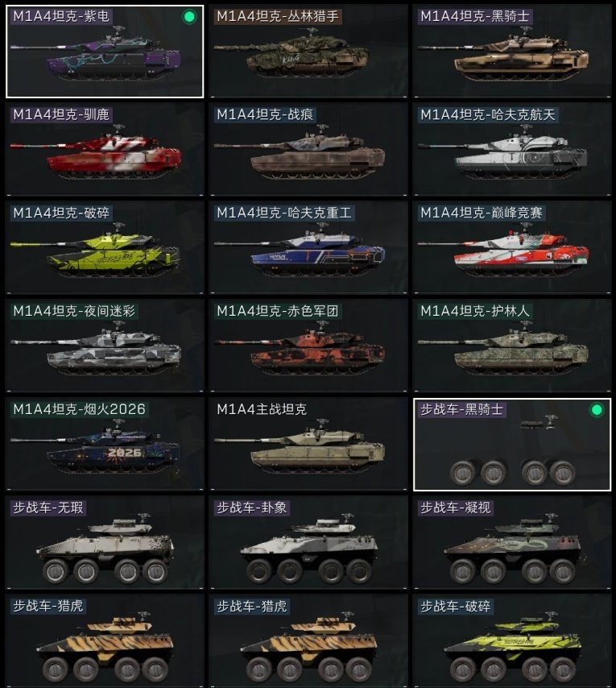Pick the yellow M1A4坦克-破碎 skin

click(105, 247)
